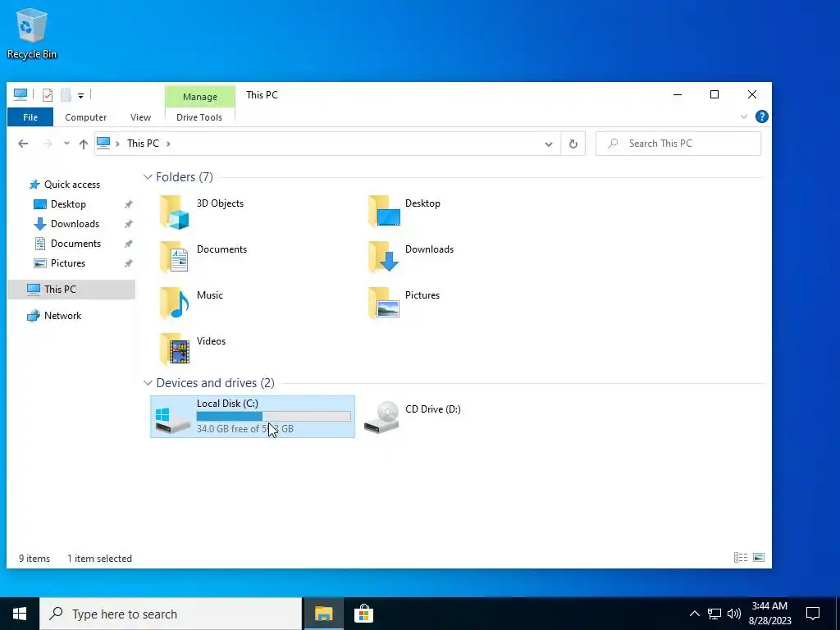This screenshot has height=630, width=840.
Task: Open the Drive Tools tab
Action: (199, 117)
